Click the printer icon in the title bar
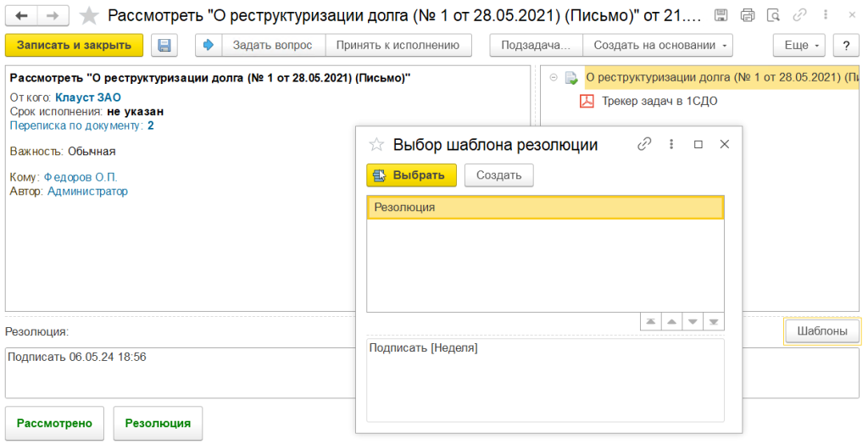 pyautogui.click(x=747, y=16)
